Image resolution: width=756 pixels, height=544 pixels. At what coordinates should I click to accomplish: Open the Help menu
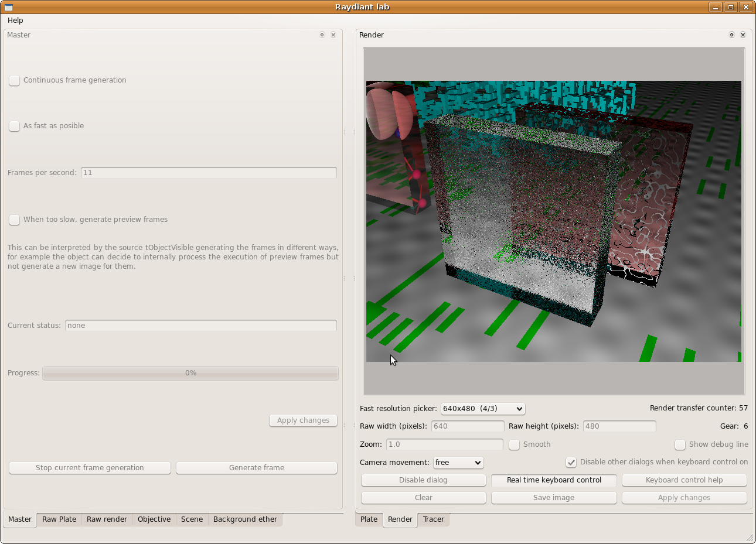pyautogui.click(x=15, y=20)
